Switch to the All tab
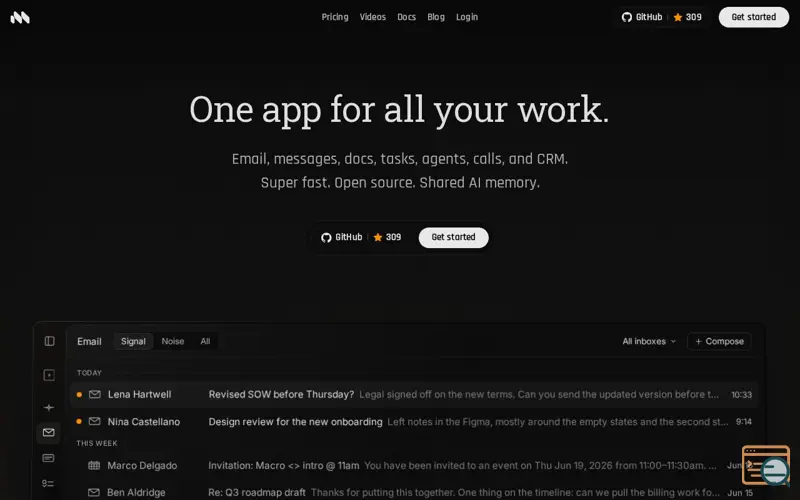Screen dimensions: 800x500 point(205,341)
